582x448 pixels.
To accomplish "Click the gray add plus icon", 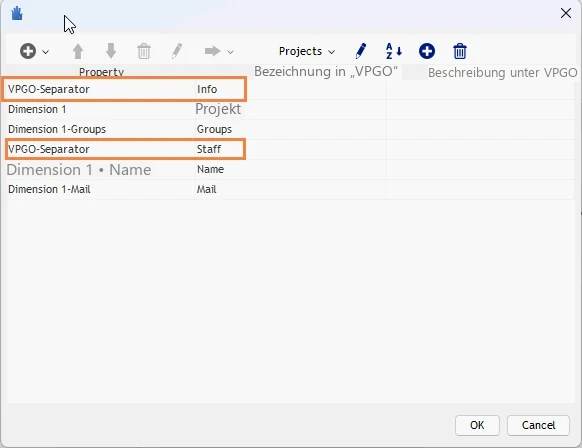I will click(x=28, y=51).
